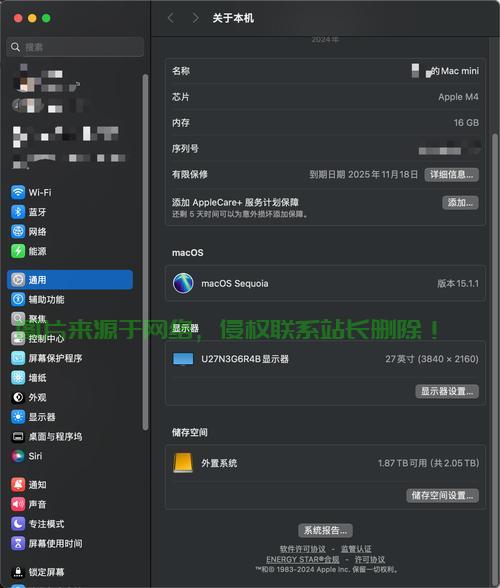The image size is (500, 588).
Task: Open Bluetooth (蓝牙) icon in sidebar
Action: 18,212
